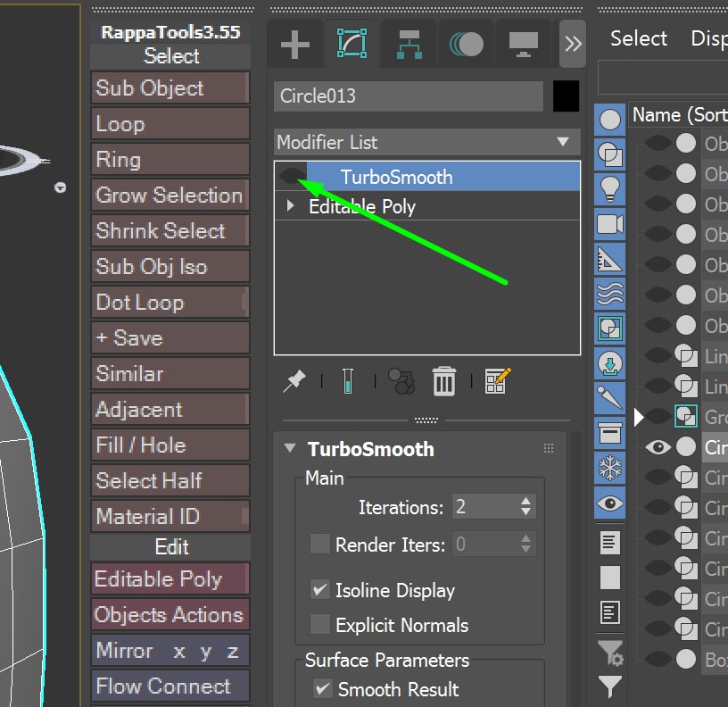Viewport: 728px width, 707px height.
Task: Toggle Display Helpers ruler filter icon
Action: (610, 259)
